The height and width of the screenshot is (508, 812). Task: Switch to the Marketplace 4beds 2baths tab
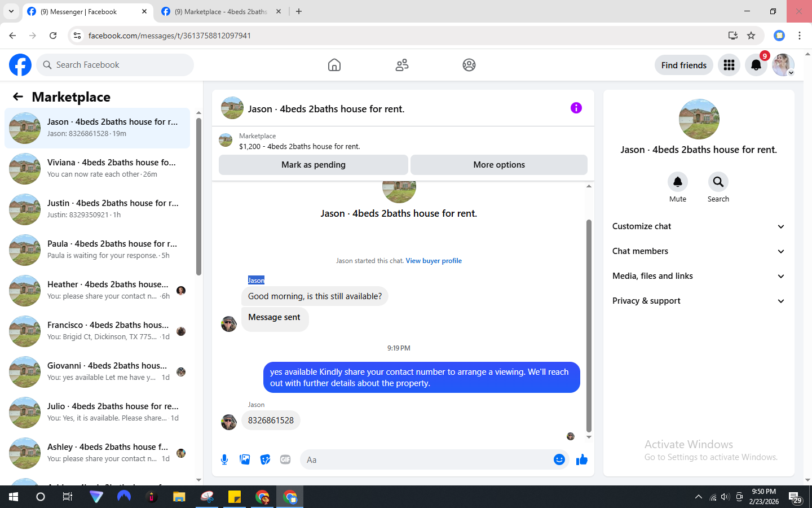[221, 11]
